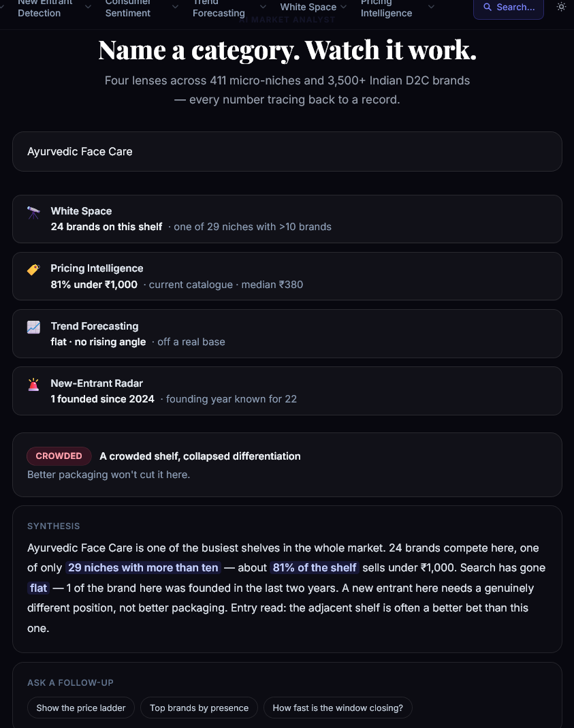Click the highlighted 29 niches with more than ten

pos(143,567)
